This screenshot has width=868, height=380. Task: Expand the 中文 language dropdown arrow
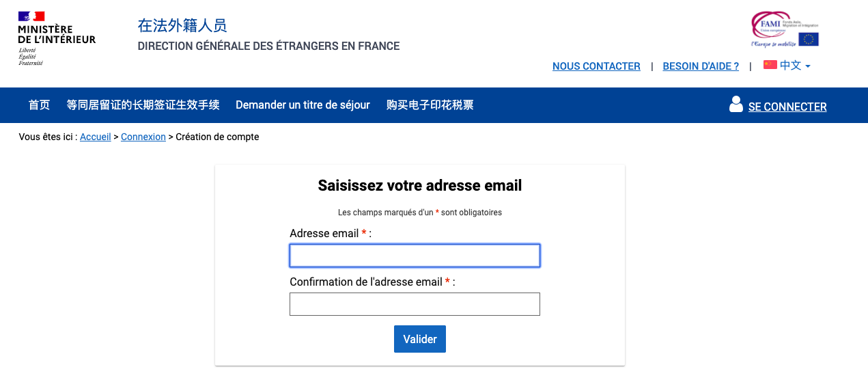(808, 66)
